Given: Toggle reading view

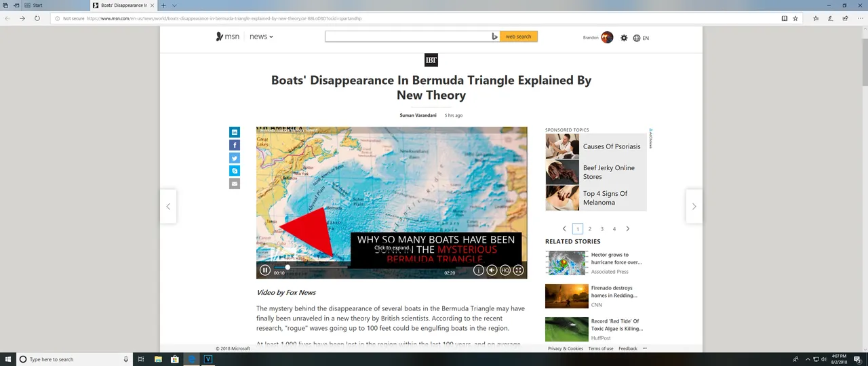Looking at the screenshot, I should (x=785, y=18).
